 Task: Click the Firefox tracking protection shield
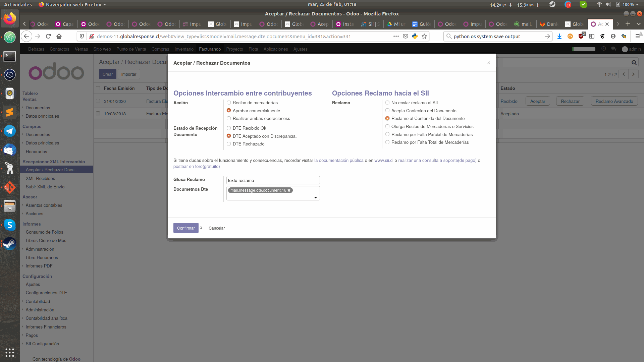tap(82, 36)
